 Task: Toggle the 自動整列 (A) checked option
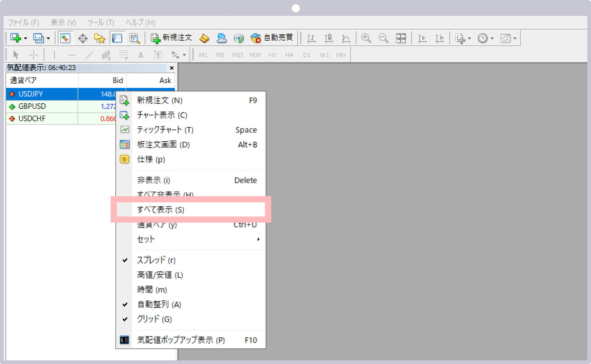coord(191,304)
